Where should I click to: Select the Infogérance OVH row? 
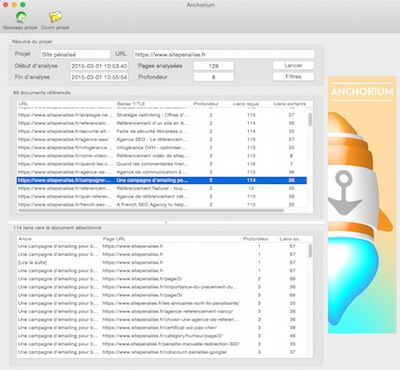point(162,148)
